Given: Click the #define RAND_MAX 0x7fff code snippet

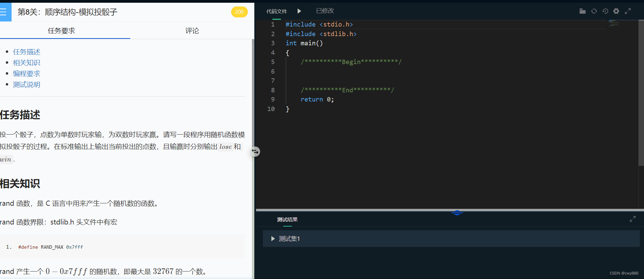Looking at the screenshot, I should tap(51, 247).
